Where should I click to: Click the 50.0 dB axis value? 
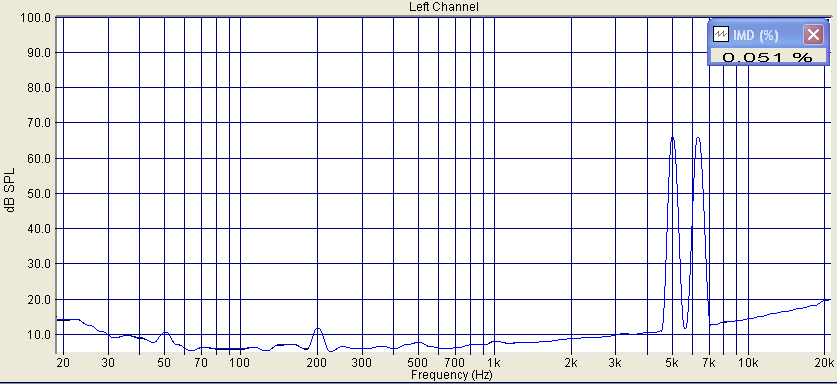coord(38,194)
